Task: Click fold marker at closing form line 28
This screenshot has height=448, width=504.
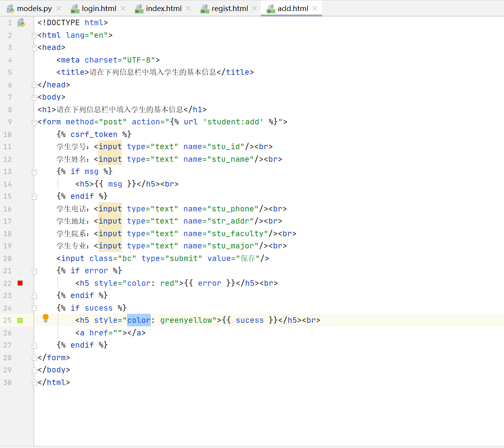Action: [34, 358]
